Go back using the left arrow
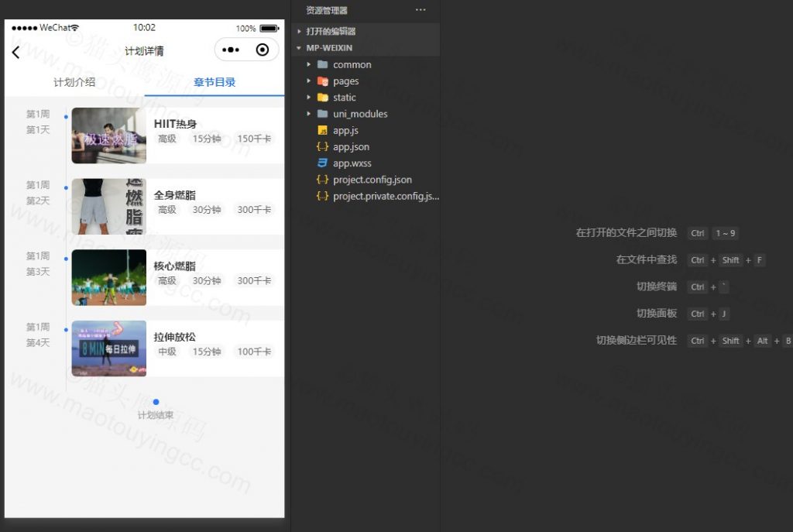The image size is (793, 532). (x=15, y=52)
